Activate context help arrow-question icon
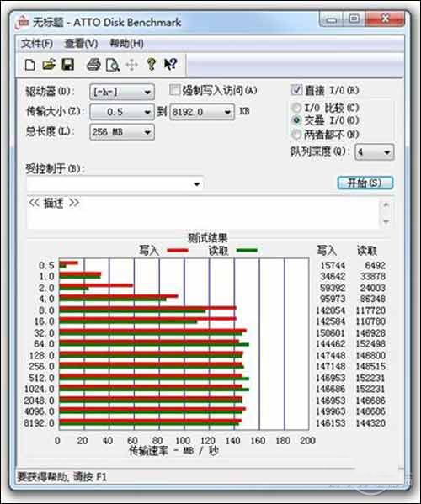Image resolution: width=421 pixels, height=504 pixels. tap(170, 64)
